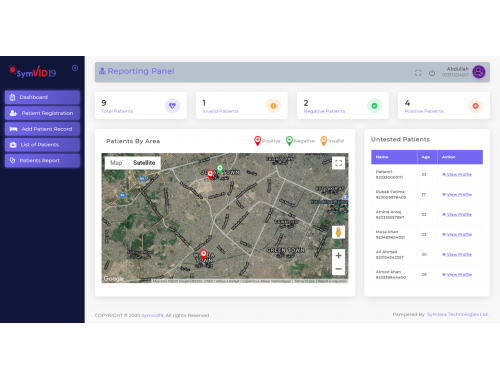Screen dimensions: 500x380
Task: Go to Add Patient Record
Action: click(x=42, y=129)
